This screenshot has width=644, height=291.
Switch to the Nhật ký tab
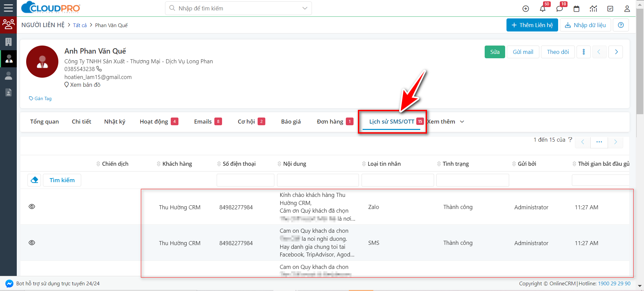(x=115, y=122)
